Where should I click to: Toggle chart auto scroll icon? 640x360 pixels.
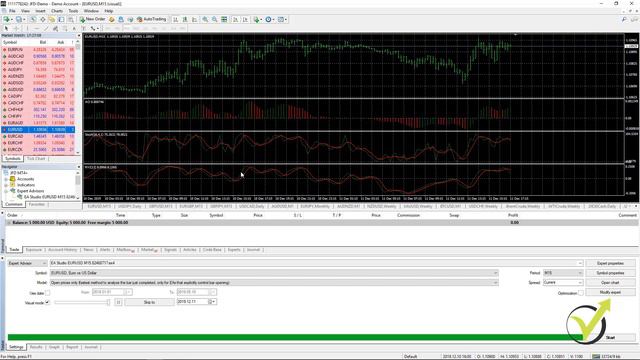[236, 19]
